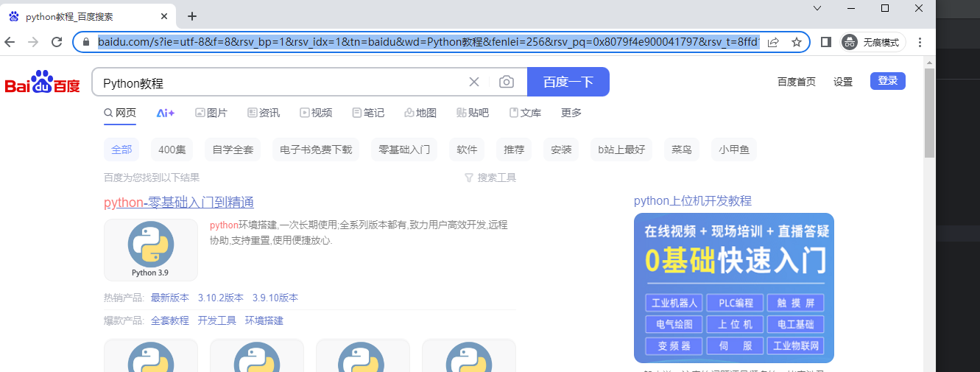Click the 百度一下 search button

pyautogui.click(x=568, y=82)
